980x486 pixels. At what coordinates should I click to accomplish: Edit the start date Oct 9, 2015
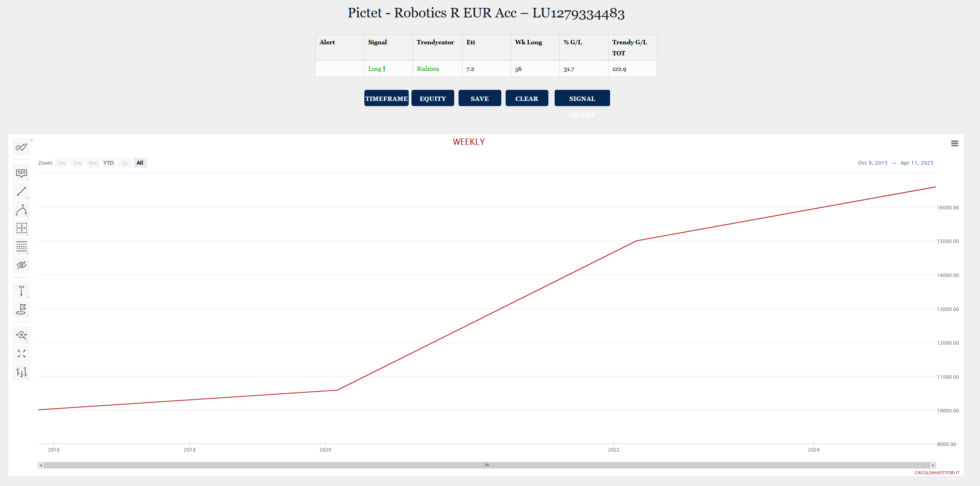(x=873, y=163)
